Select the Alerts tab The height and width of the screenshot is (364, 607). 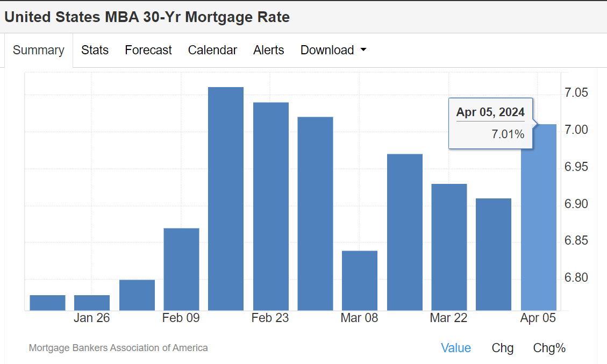coord(268,51)
